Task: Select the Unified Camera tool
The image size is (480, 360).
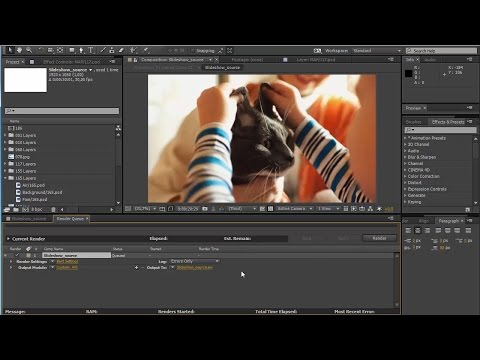Action: pyautogui.click(x=50, y=50)
